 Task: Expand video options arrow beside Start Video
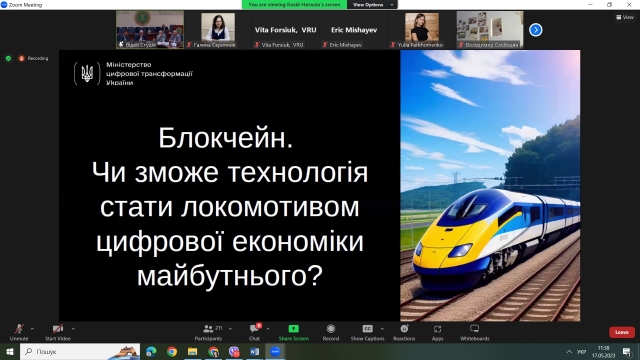[73, 329]
